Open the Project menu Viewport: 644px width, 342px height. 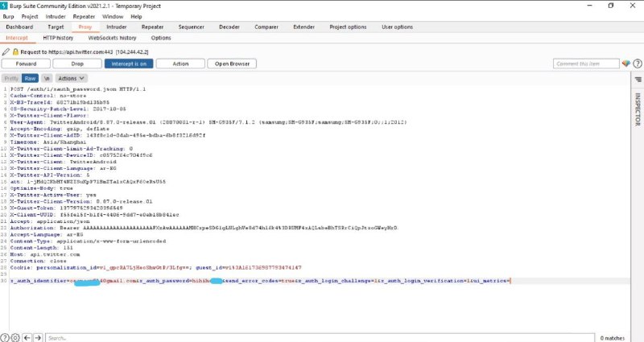point(30,16)
